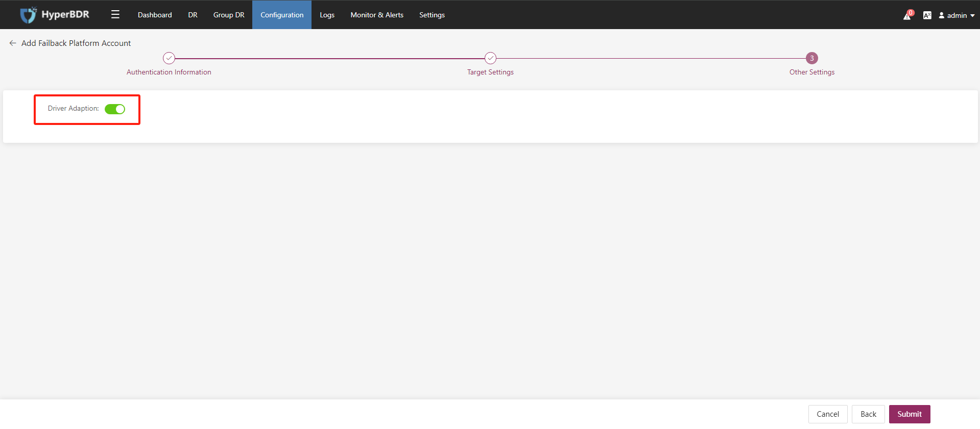This screenshot has width=980, height=429.
Task: Click the Add Failback Platform Account title
Action: coord(76,43)
